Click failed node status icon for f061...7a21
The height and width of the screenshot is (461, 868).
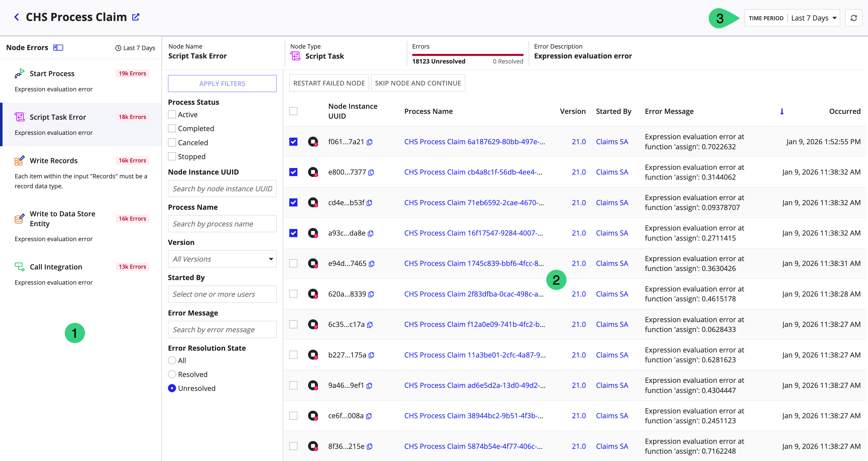(x=313, y=142)
